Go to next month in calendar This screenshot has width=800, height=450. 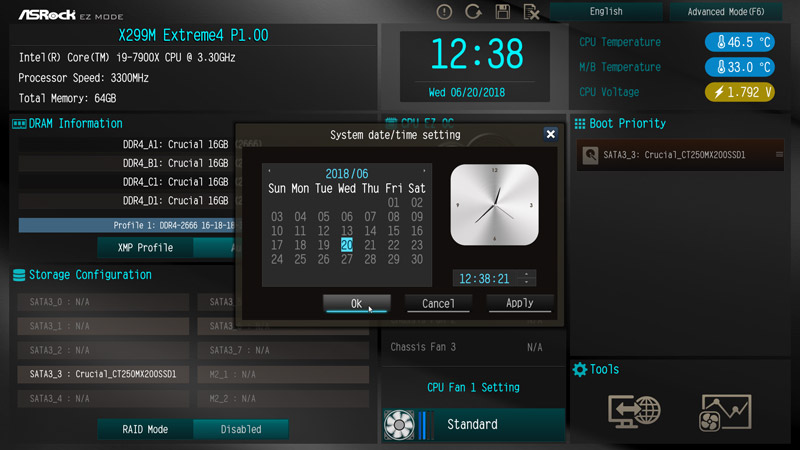click(x=424, y=171)
